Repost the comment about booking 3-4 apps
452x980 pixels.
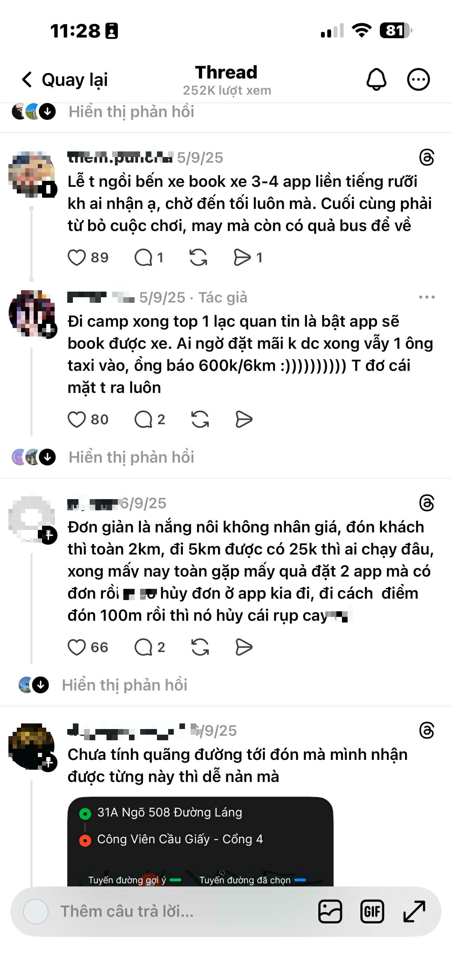click(x=198, y=258)
